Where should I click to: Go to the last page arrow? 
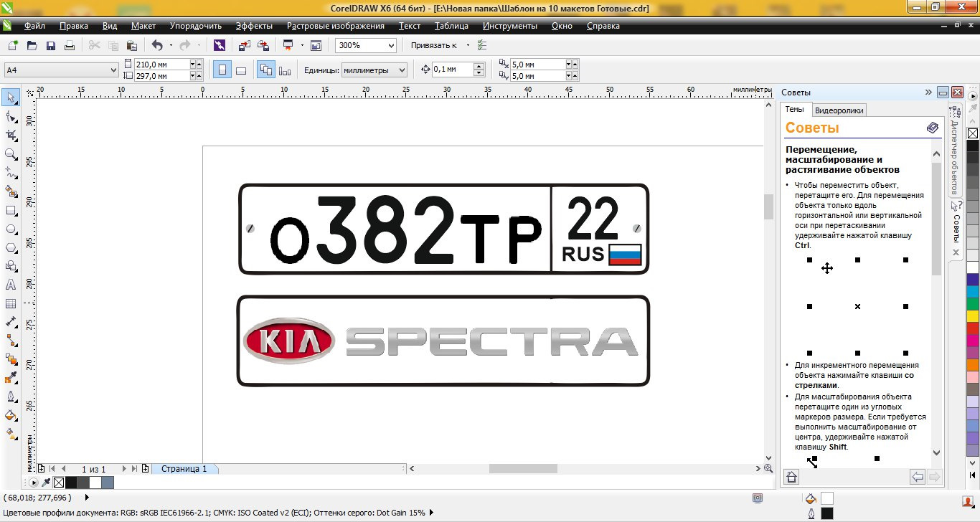coord(134,469)
